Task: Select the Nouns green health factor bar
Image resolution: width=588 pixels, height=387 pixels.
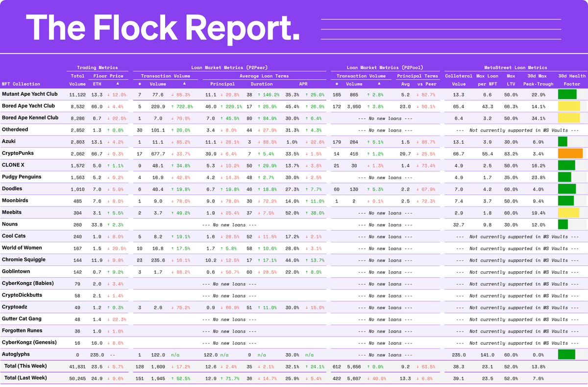Action: 563,224
